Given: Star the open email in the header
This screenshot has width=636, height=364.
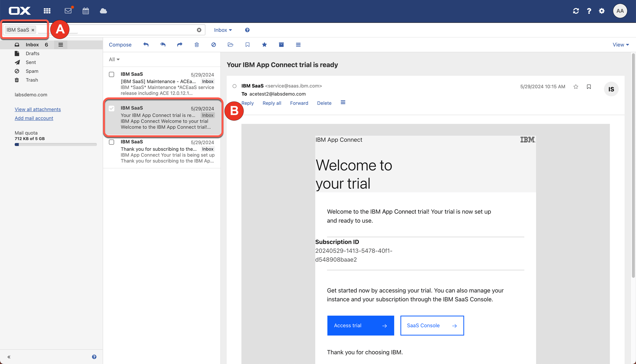Looking at the screenshot, I should tap(576, 87).
